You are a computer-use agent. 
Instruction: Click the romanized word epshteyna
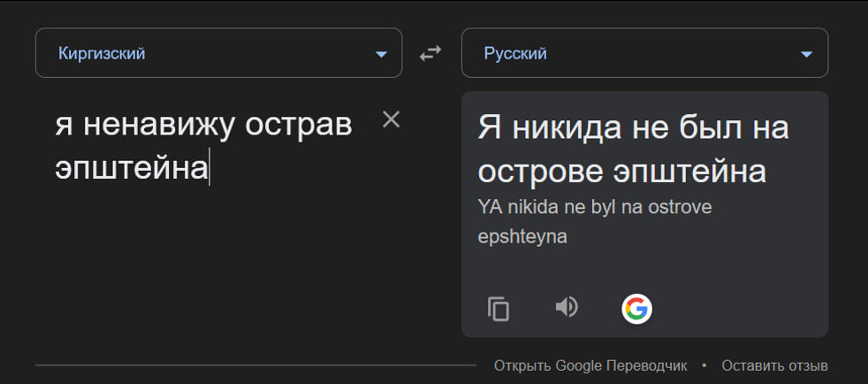pos(522,236)
